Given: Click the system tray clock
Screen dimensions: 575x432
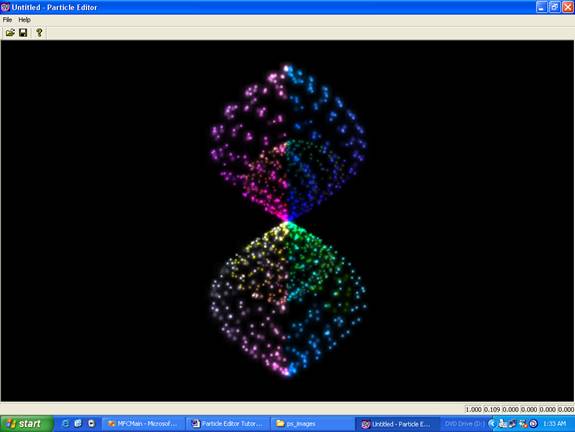Looking at the screenshot, I should click(554, 424).
